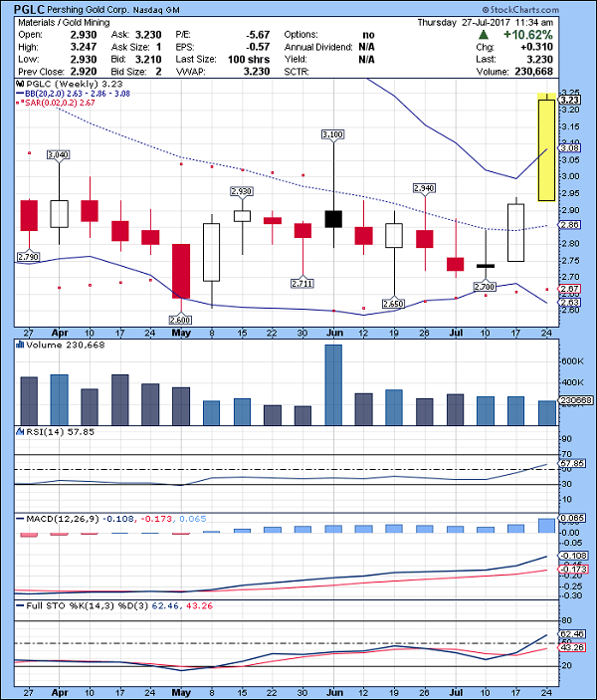
Task: Click the Materials / Gold Mining sector text
Action: coord(64,22)
